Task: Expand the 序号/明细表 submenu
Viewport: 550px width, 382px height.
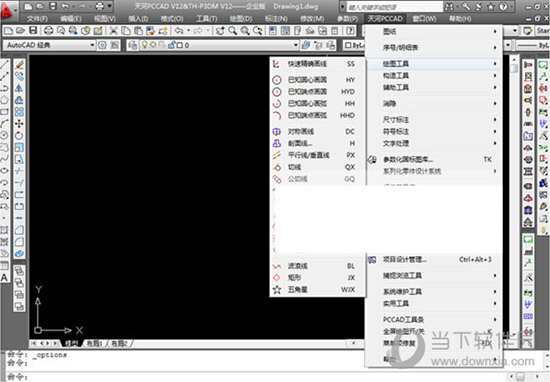Action: tap(434, 47)
